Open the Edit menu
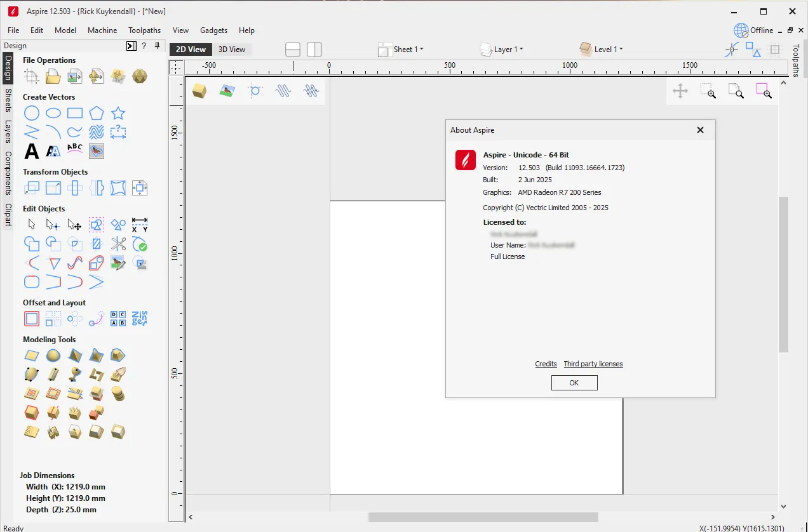 point(37,30)
